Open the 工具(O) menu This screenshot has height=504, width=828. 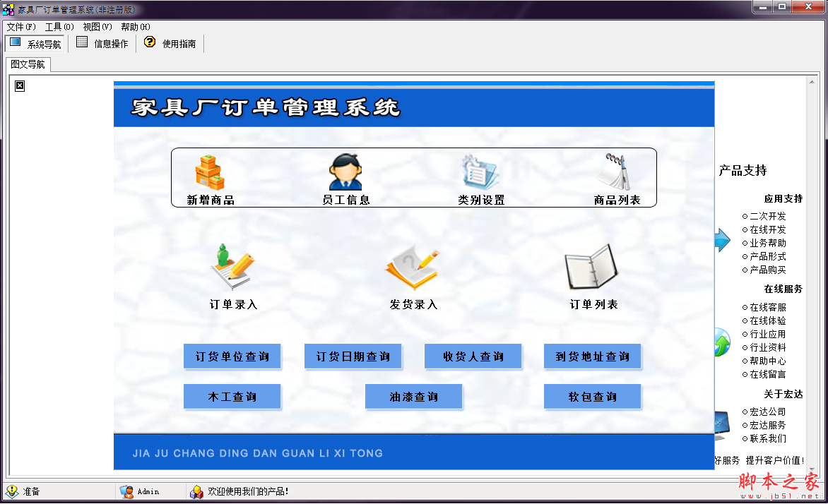coord(59,27)
